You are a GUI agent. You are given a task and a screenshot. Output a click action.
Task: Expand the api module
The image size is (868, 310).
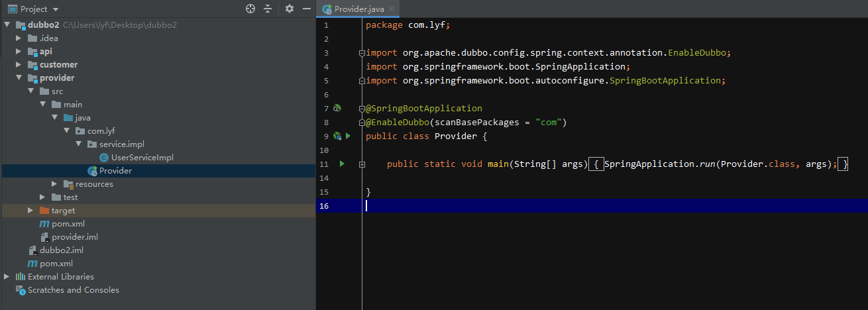[19, 52]
